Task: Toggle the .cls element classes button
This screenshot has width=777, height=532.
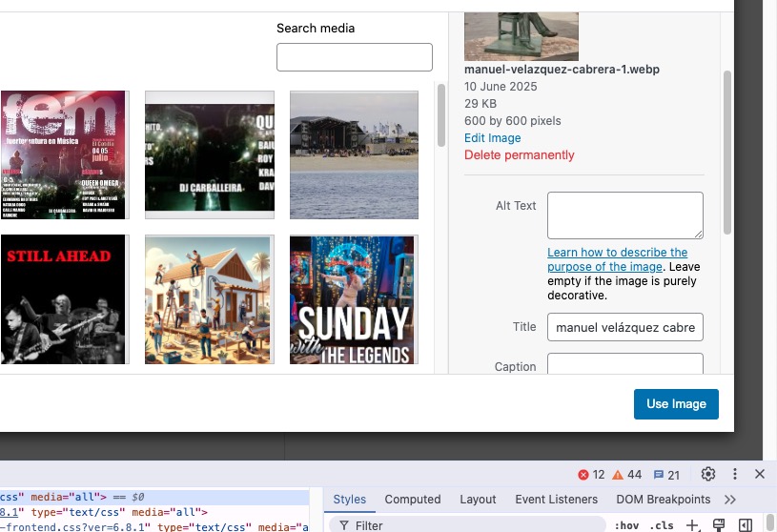Action: [662, 525]
